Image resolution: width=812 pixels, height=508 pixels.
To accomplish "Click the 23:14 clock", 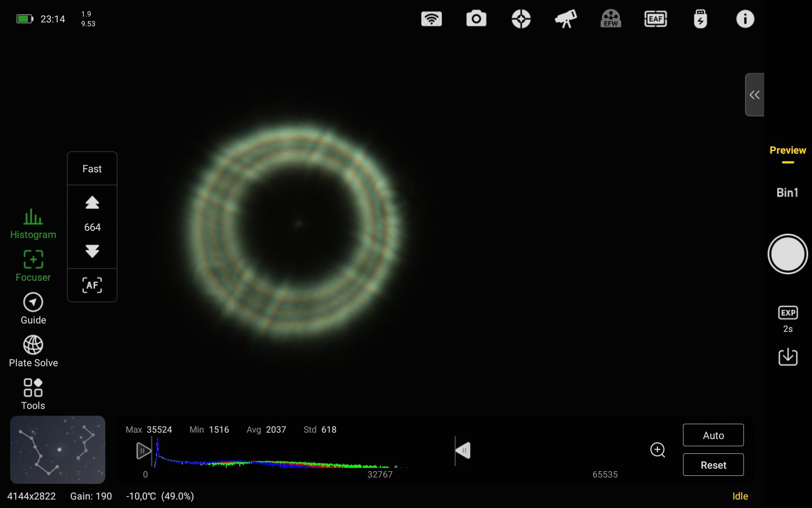I will click(53, 19).
